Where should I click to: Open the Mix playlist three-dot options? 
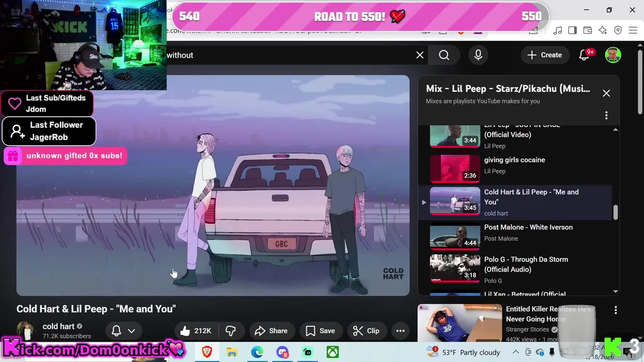coord(606,116)
